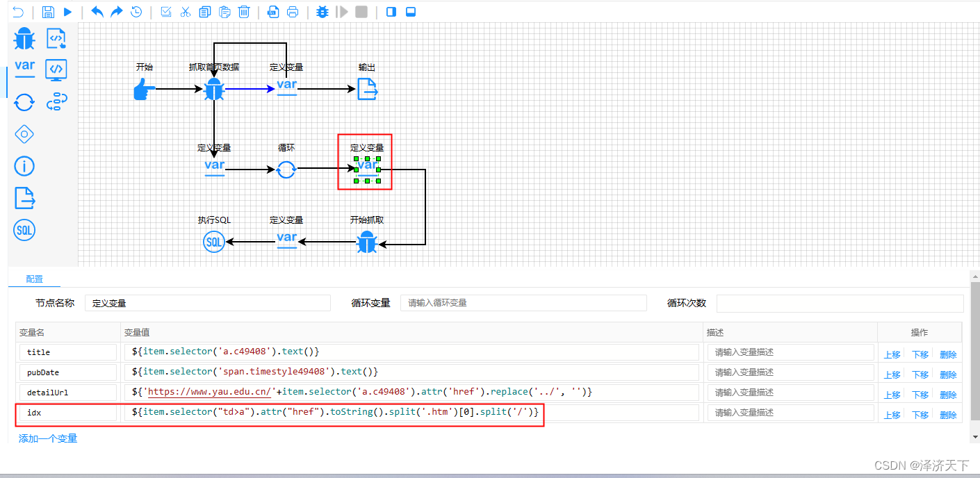Toggle the right side panel layout icon

tap(391, 12)
